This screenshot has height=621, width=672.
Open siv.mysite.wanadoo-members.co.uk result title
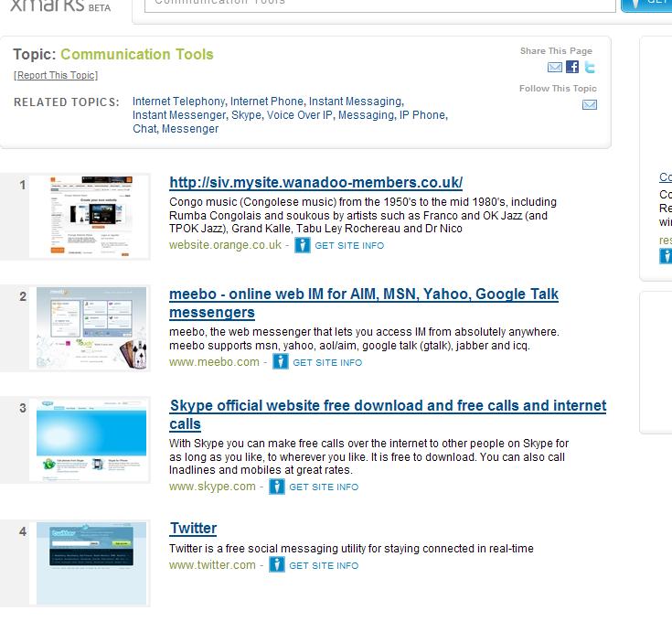315,183
